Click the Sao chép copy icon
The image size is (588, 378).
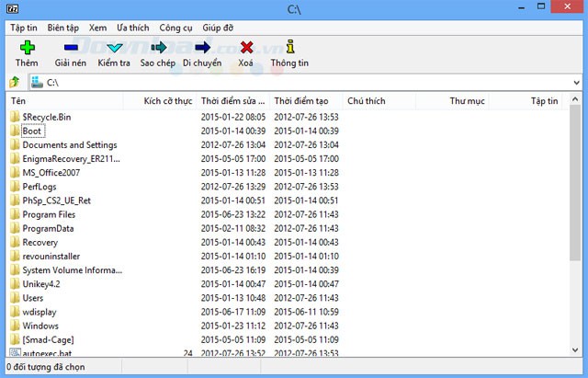coord(159,47)
